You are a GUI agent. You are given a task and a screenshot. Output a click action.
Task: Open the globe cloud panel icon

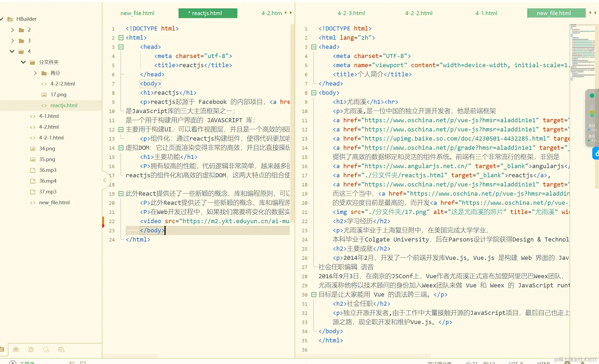pyautogui.click(x=61, y=349)
